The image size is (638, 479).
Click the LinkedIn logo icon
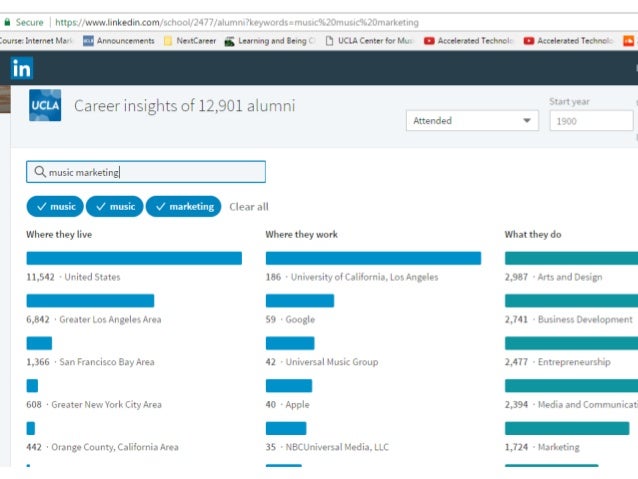22,68
